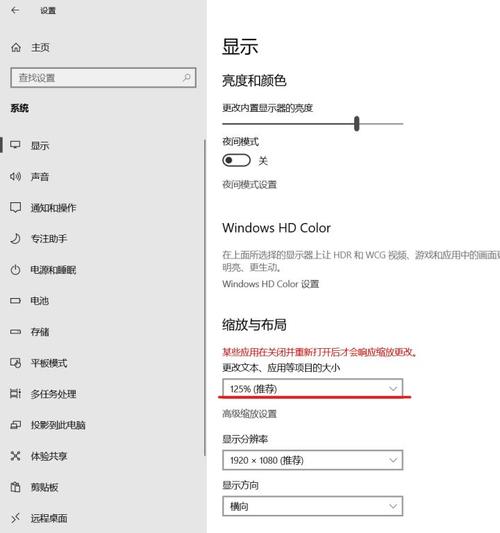Click the search magnifier icon

(187, 78)
